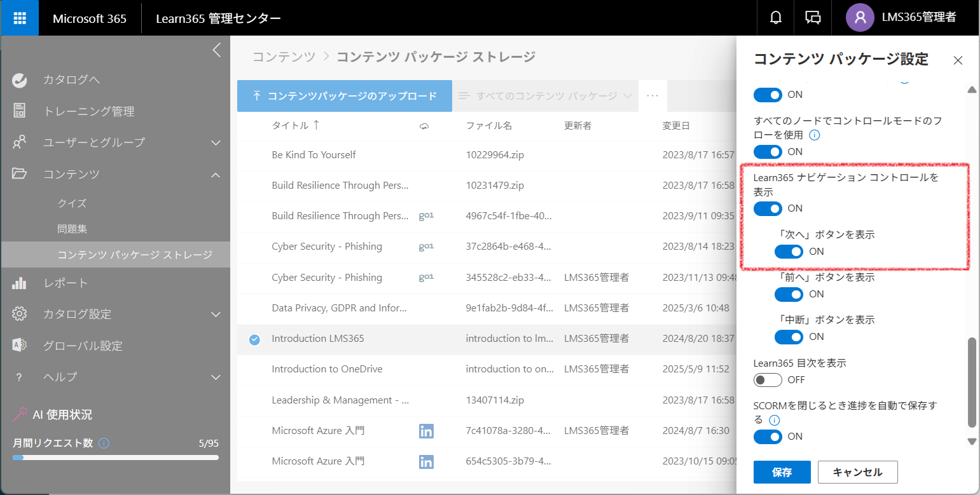Viewport: 980px width, 495px height.
Task: Open the notifications bell
Action: point(775,18)
